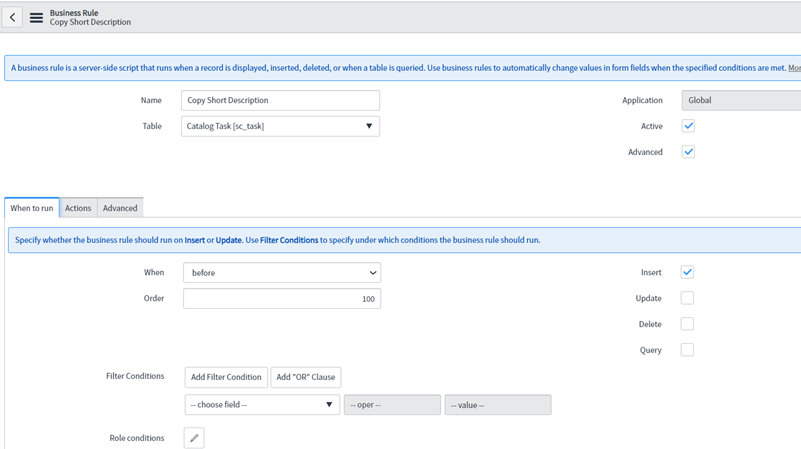Enable the Query checkbox
This screenshot has height=449, width=801.
click(687, 350)
